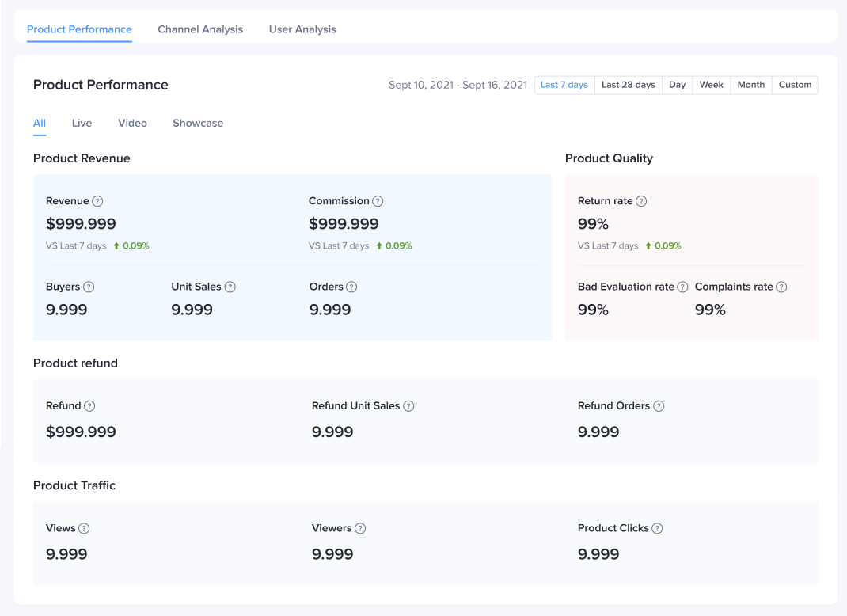
Task: Choose the Last 28 days range
Action: [x=629, y=85]
